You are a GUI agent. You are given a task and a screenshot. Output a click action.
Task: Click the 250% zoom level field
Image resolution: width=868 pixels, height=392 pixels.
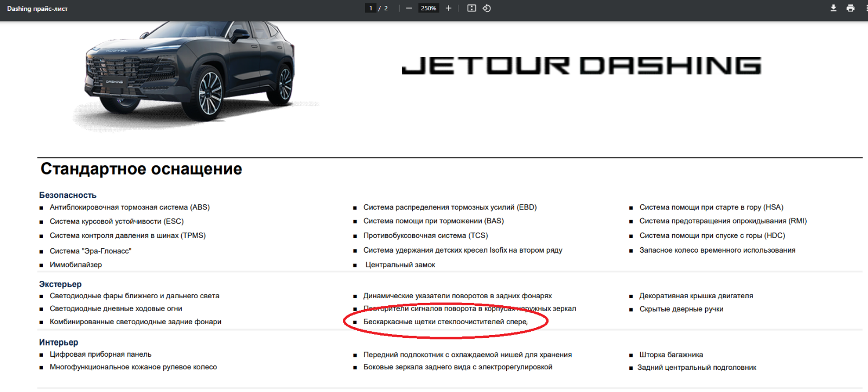pos(429,8)
